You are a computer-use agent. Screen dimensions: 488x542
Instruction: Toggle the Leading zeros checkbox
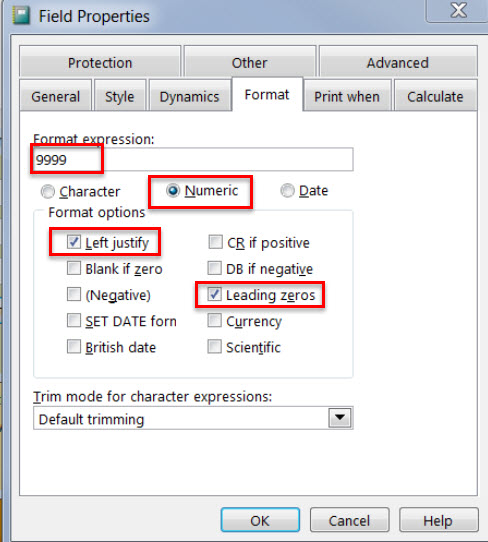coord(214,295)
